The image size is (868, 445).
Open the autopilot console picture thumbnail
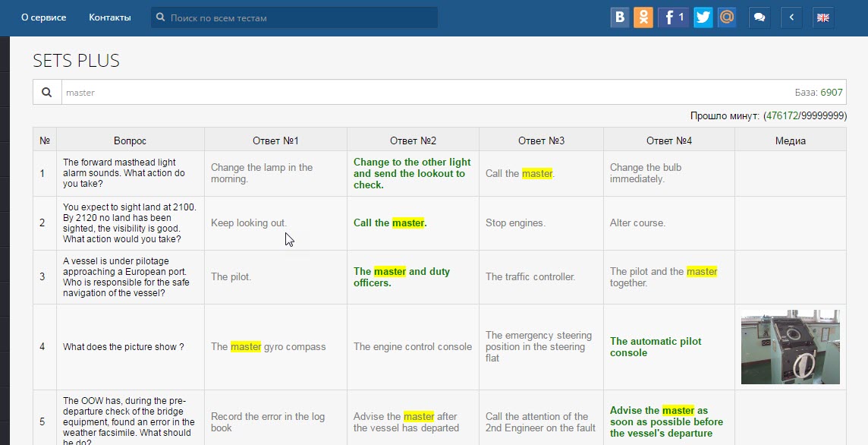(x=790, y=347)
